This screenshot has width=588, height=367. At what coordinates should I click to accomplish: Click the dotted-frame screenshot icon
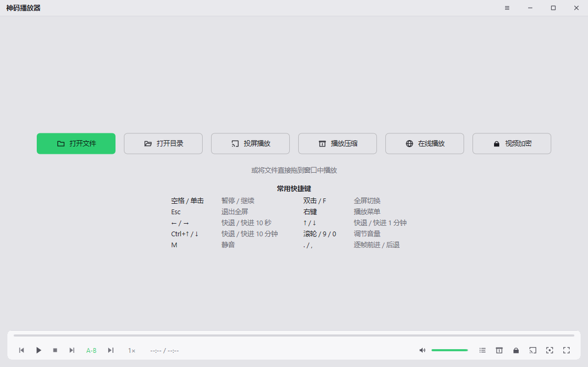tap(550, 350)
